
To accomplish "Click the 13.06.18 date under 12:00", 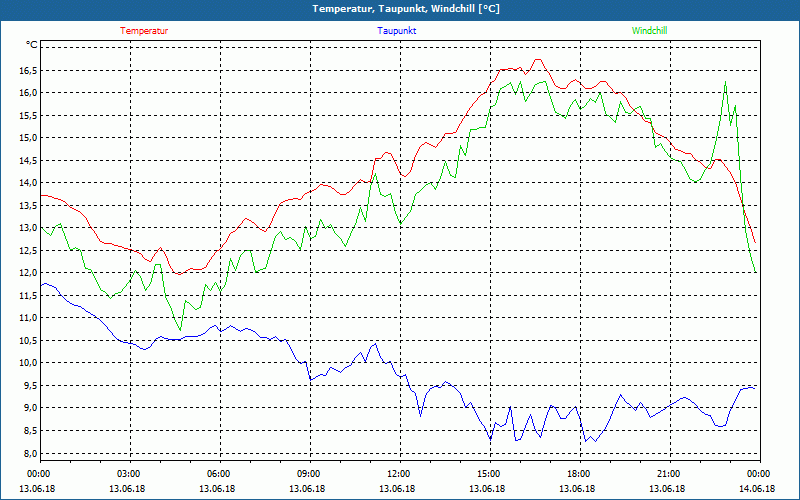I will pyautogui.click(x=397, y=488).
